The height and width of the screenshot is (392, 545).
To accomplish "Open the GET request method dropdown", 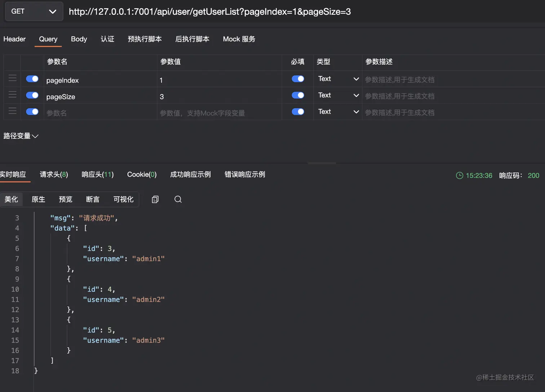I will (34, 12).
